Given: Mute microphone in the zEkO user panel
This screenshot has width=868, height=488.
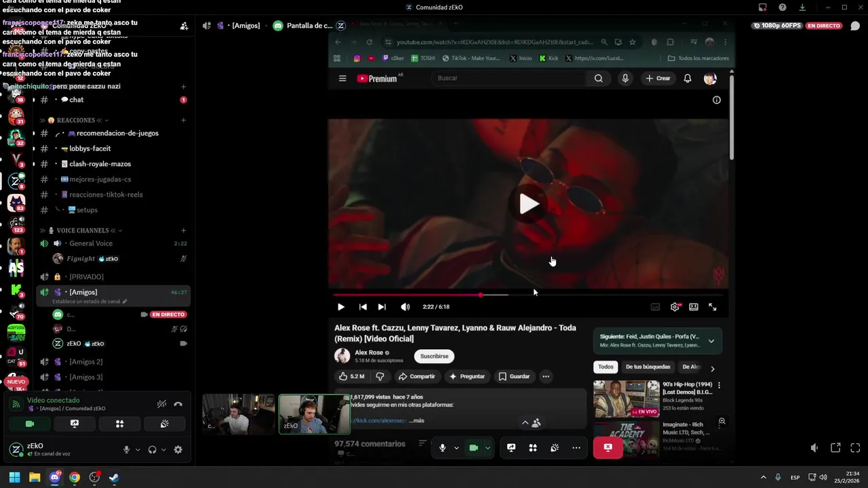Looking at the screenshot, I should pos(126,449).
